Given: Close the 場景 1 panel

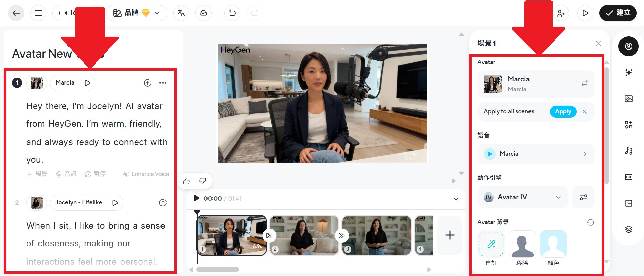Looking at the screenshot, I should click(598, 43).
